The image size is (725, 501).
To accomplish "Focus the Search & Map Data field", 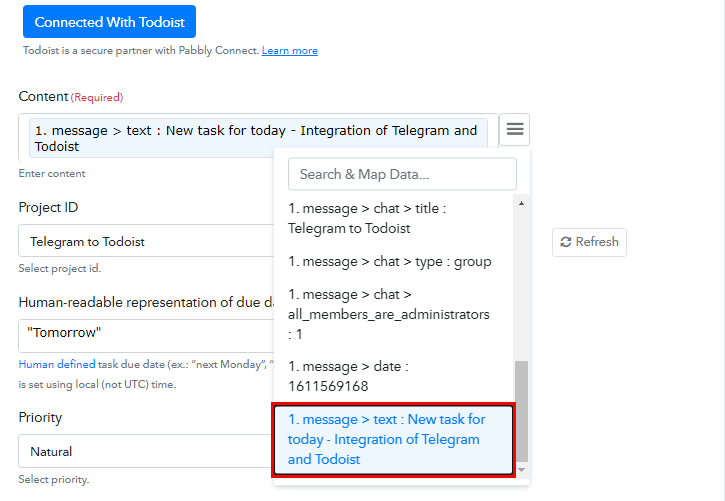I will pyautogui.click(x=402, y=174).
